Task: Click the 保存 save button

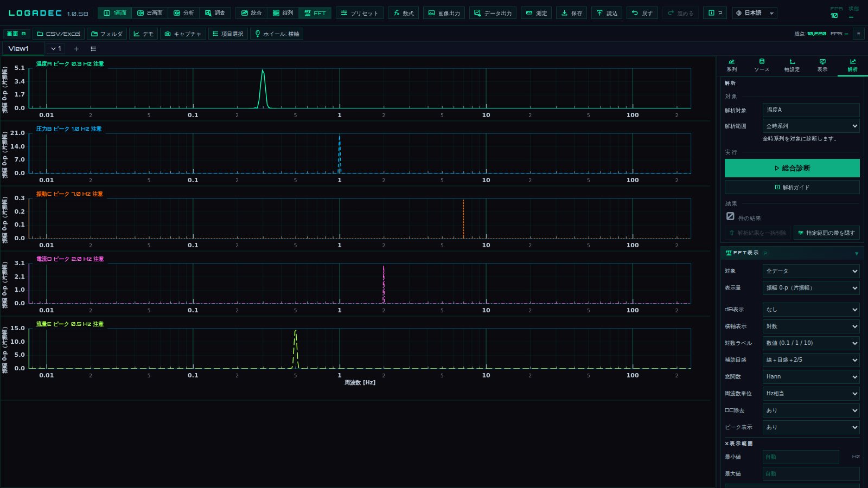Action: coord(571,13)
